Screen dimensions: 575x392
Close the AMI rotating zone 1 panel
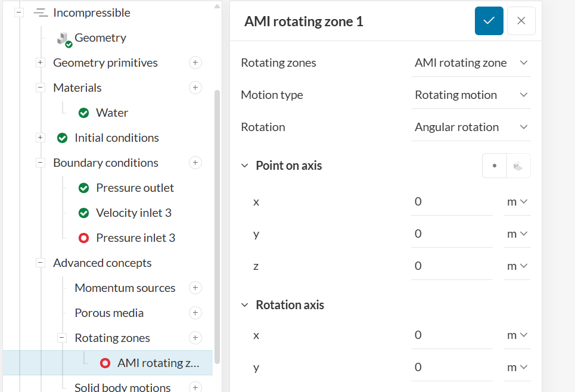click(x=521, y=21)
